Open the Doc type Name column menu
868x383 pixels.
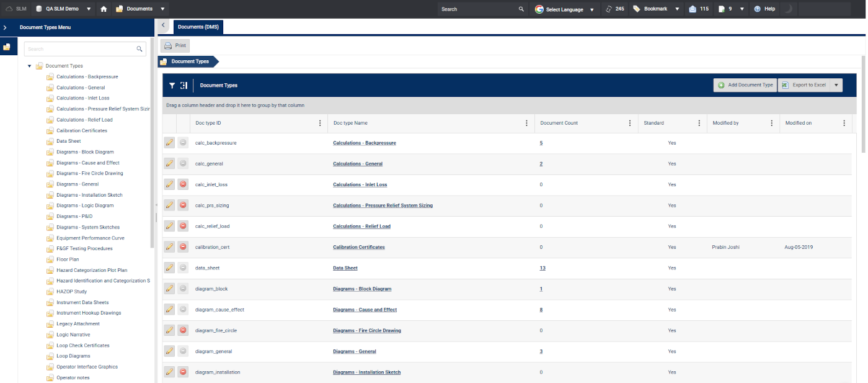click(x=526, y=123)
